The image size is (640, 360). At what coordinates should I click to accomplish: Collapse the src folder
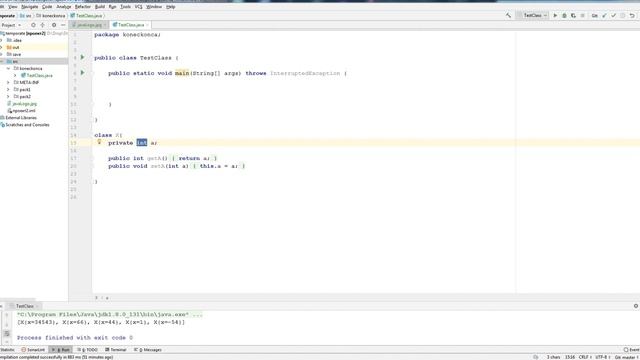pyautogui.click(x=2, y=61)
